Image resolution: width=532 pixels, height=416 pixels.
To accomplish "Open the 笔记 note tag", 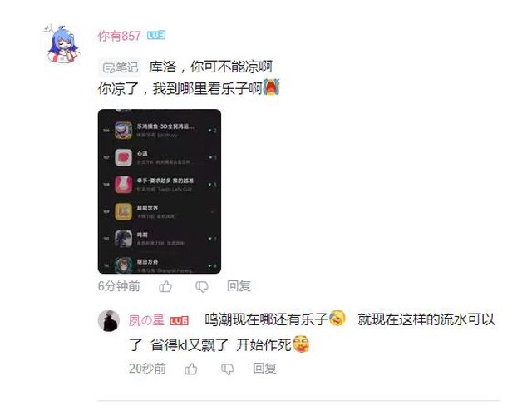I will pyautogui.click(x=121, y=67).
